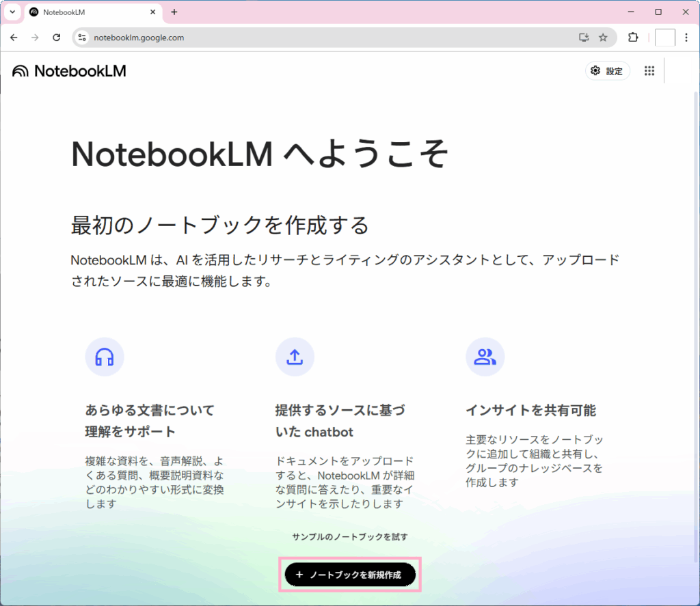
Task: Click the headphones audio icon
Action: (104, 357)
